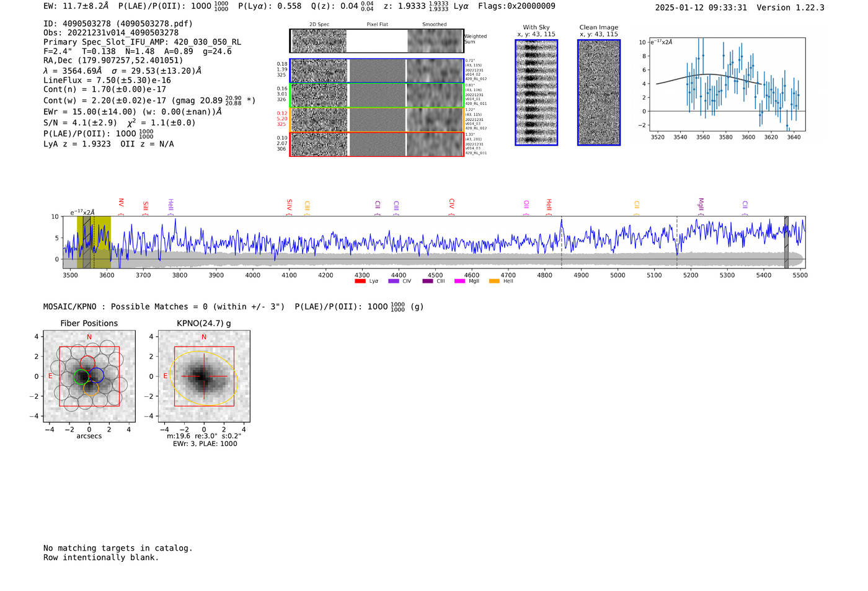
Task: Open the Weighted Sum smoothed panel
Action: 435,41
